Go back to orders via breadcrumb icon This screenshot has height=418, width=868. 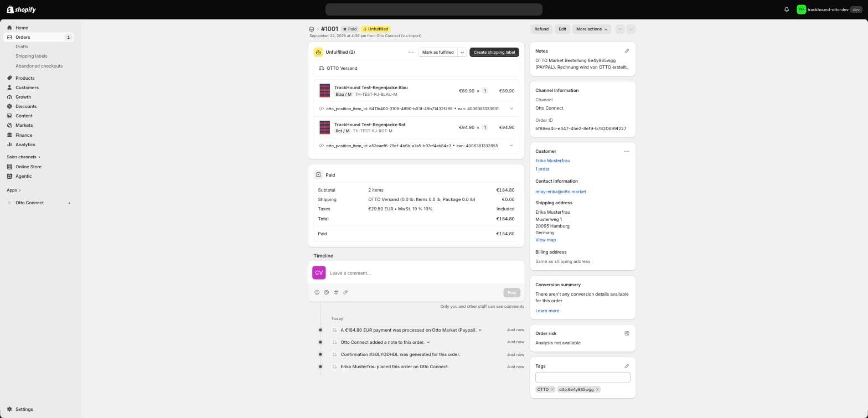(x=312, y=29)
